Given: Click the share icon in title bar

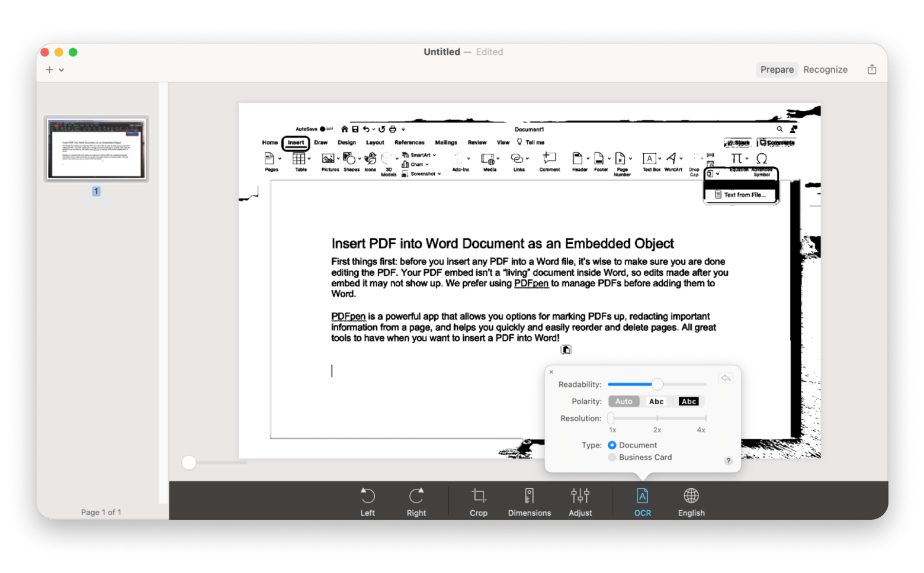Looking at the screenshot, I should [872, 69].
